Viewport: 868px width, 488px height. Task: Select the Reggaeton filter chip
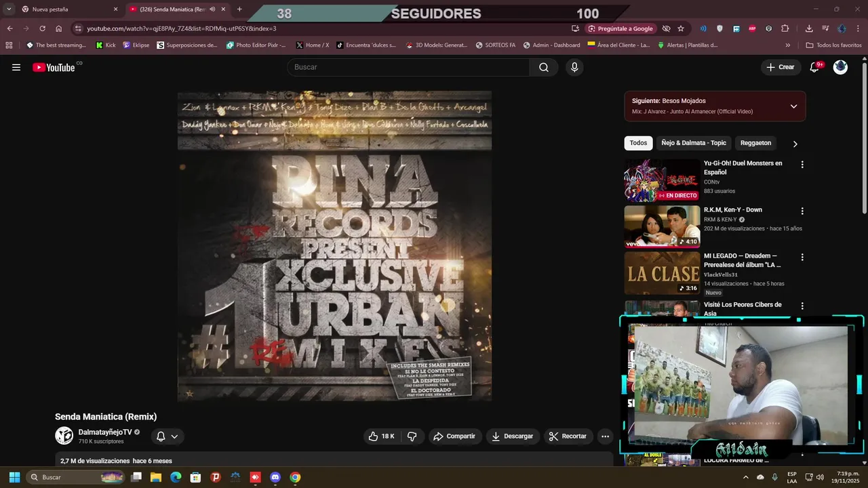[x=755, y=143]
